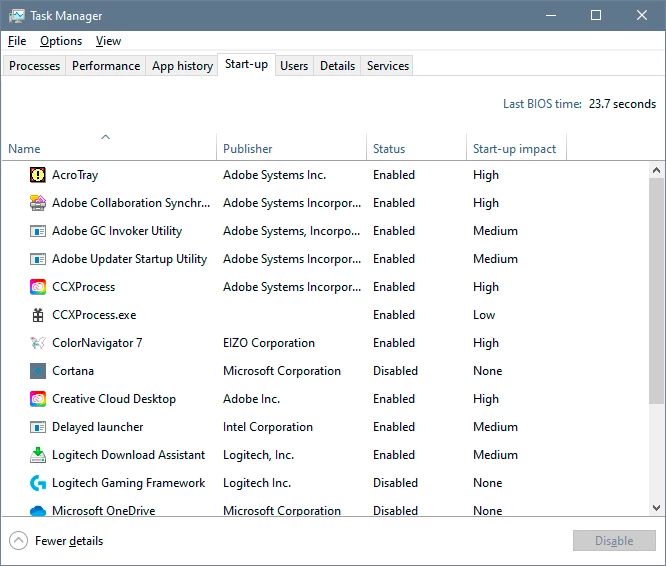Switch to the Services tab
666x566 pixels.
point(388,66)
